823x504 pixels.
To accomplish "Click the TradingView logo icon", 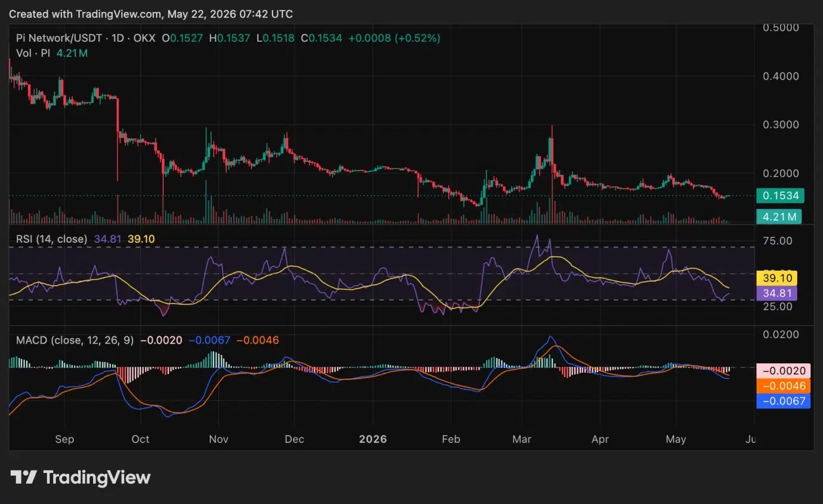I will point(24,477).
